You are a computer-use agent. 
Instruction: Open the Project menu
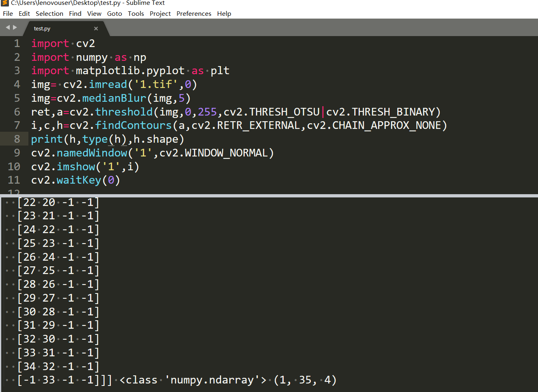160,13
